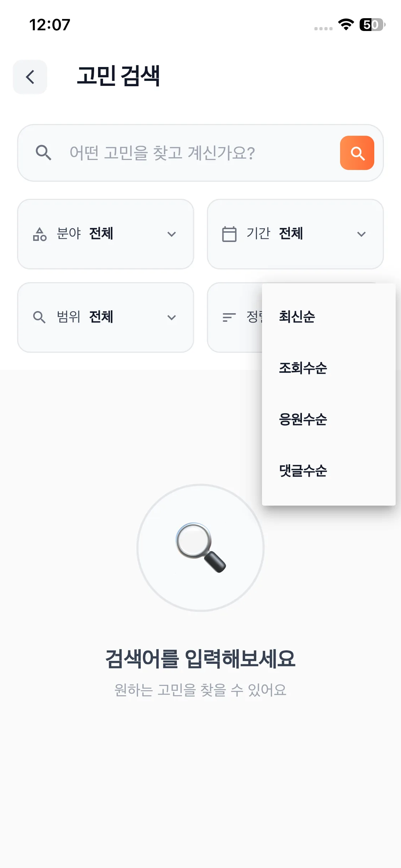Select 최신순 sort option
This screenshot has width=401, height=868.
297,317
